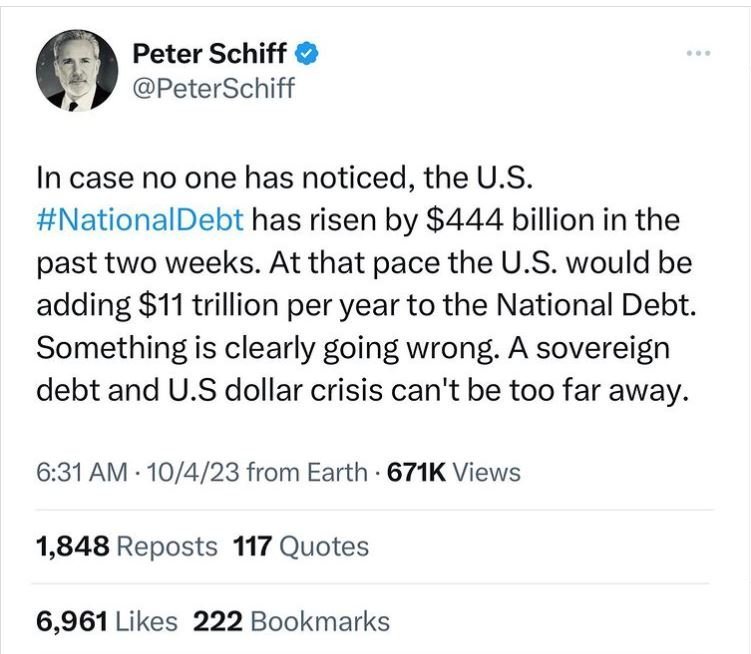751x654 pixels.
Task: View the 671K Views analytics
Action: tap(453, 472)
